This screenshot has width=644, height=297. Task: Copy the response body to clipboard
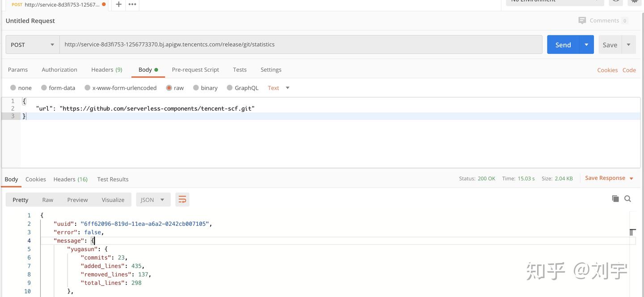615,198
